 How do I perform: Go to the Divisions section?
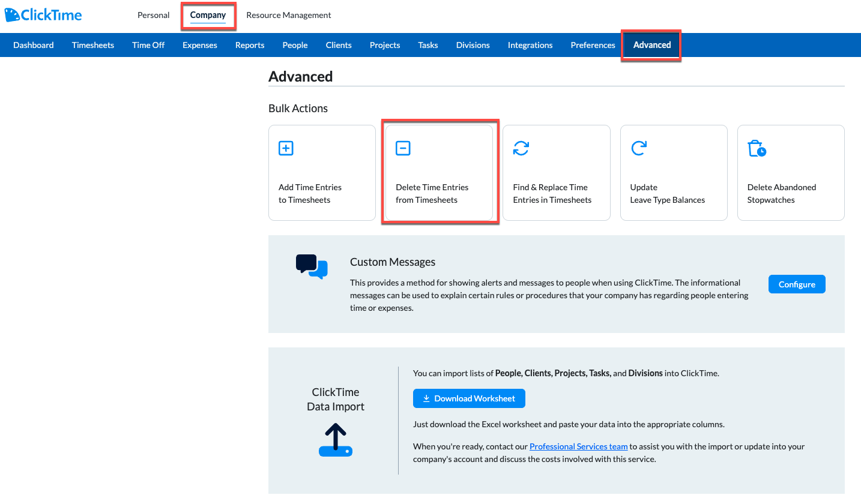pyautogui.click(x=473, y=45)
